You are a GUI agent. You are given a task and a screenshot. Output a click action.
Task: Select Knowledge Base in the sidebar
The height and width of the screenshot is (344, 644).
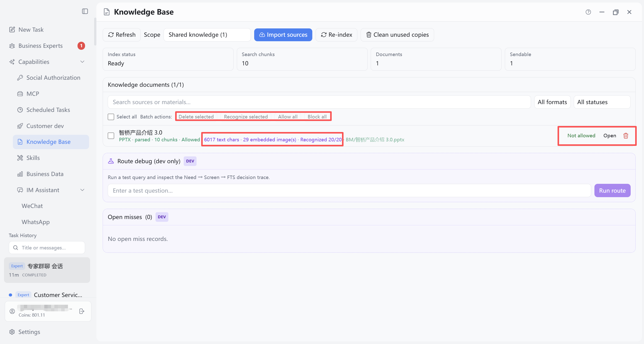[x=51, y=142]
